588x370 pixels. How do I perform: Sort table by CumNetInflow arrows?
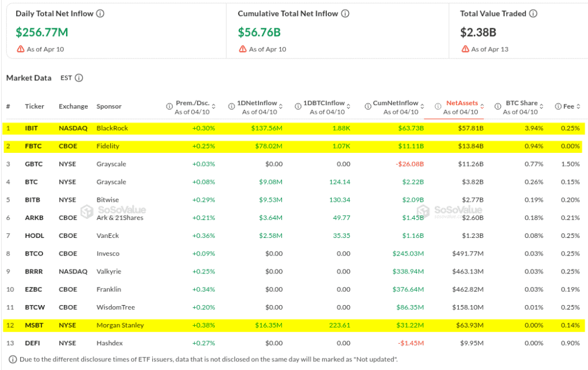(x=423, y=107)
